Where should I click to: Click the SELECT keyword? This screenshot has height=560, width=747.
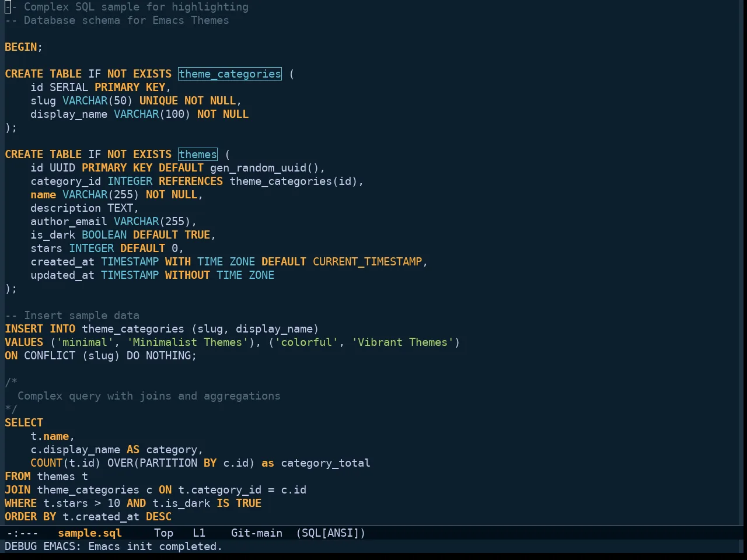pos(24,422)
